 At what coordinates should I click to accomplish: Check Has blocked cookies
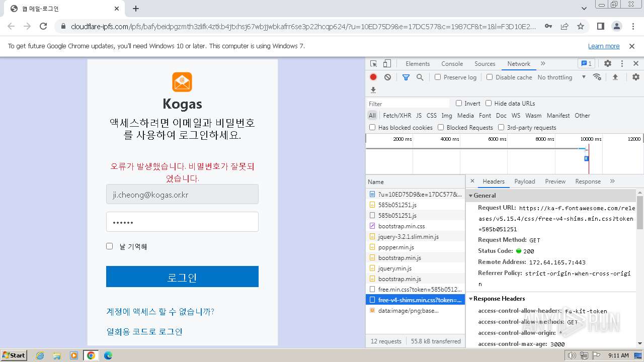[372, 127]
